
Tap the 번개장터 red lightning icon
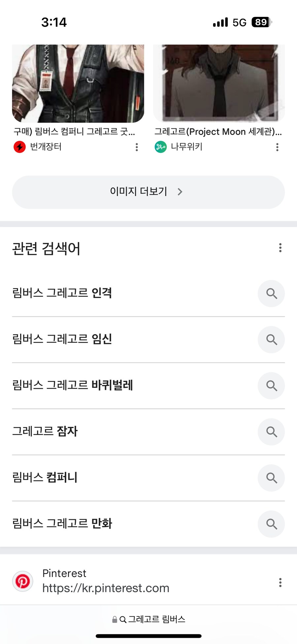(x=20, y=147)
